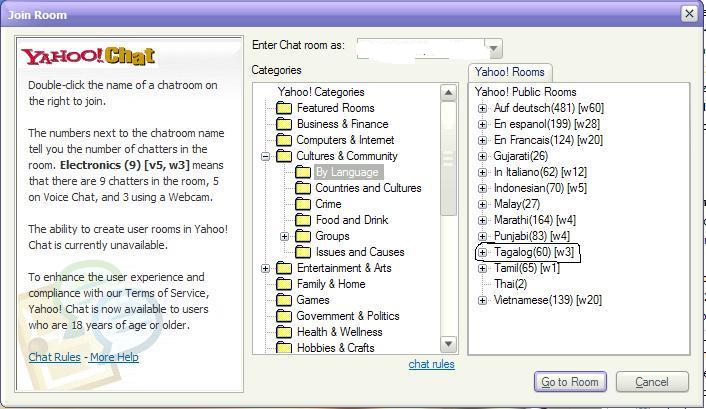Click the Games folder icon
Viewport: 706px width, 409px height.
[x=284, y=300]
